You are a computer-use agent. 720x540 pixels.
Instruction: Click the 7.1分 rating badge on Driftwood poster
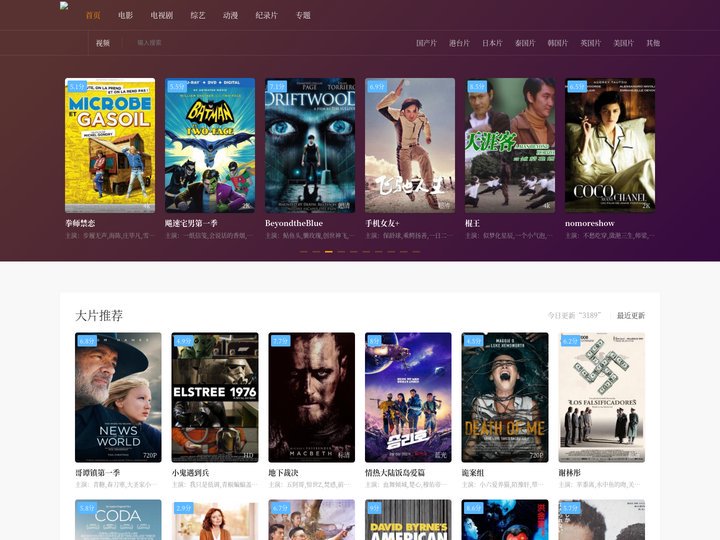tap(277, 86)
